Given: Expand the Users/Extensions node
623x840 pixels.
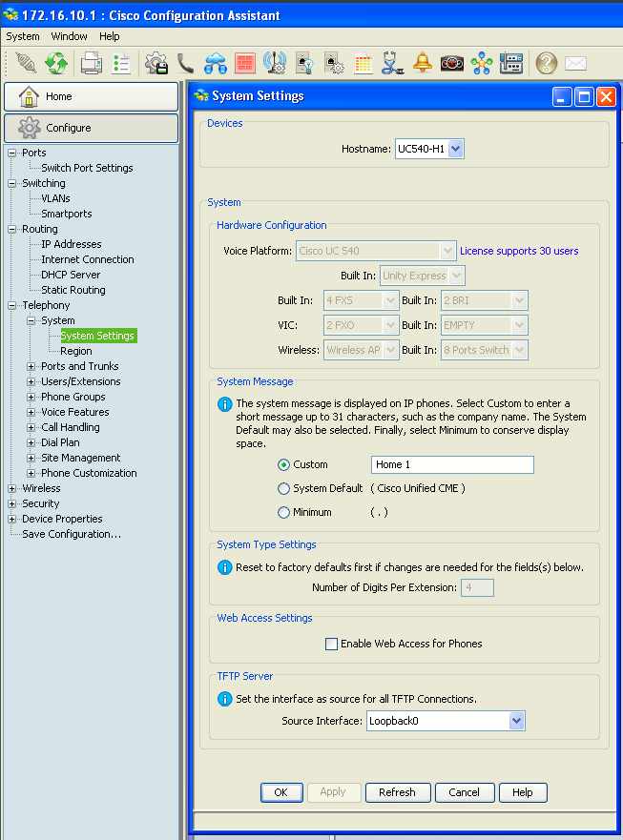Looking at the screenshot, I should point(31,382).
